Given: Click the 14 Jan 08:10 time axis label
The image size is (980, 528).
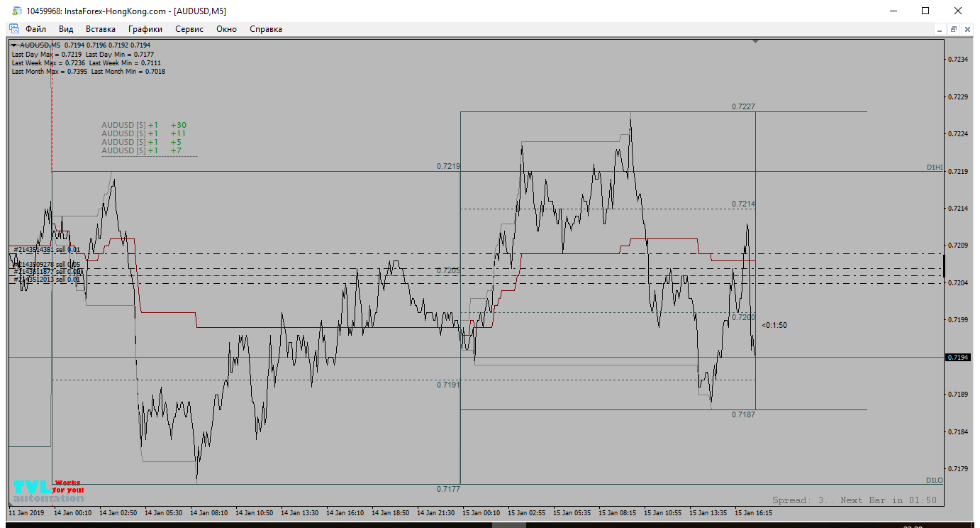Looking at the screenshot, I should (208, 512).
